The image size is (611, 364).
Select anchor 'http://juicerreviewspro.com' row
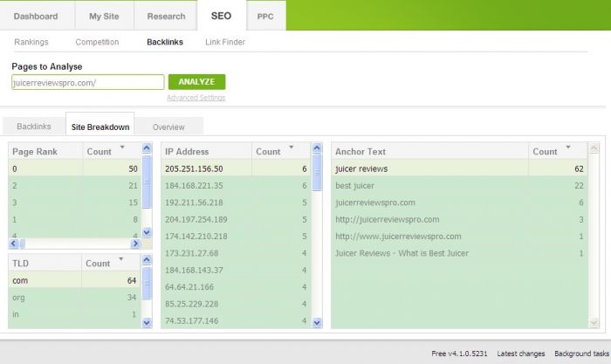pos(459,219)
